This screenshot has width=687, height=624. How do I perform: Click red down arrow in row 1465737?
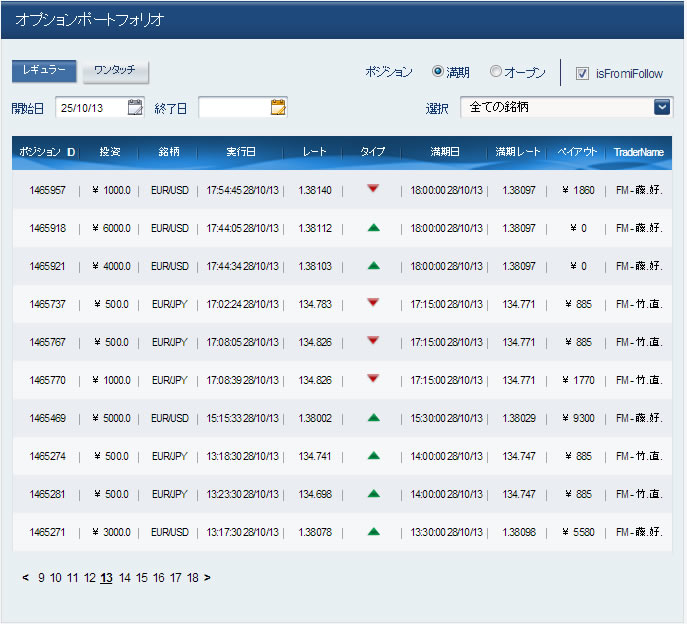373,302
